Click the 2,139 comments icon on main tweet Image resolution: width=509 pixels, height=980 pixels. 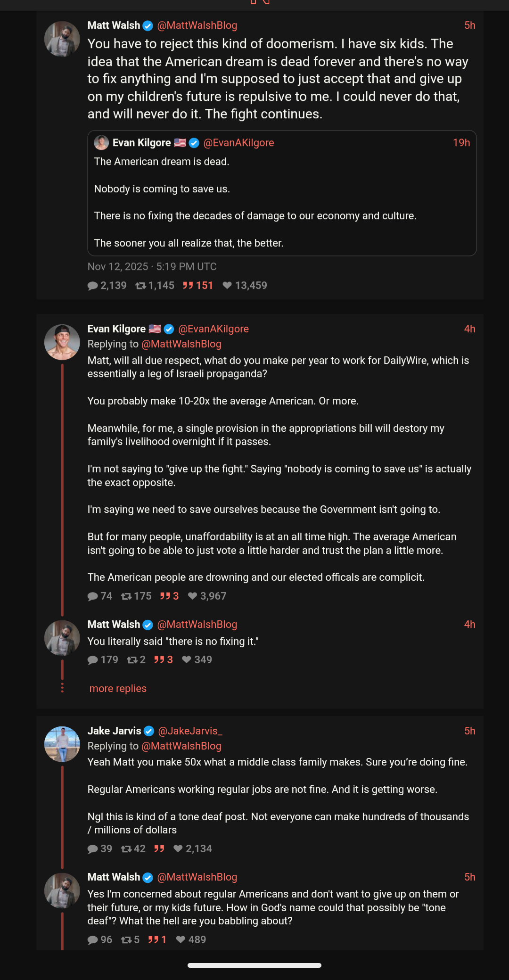click(93, 286)
